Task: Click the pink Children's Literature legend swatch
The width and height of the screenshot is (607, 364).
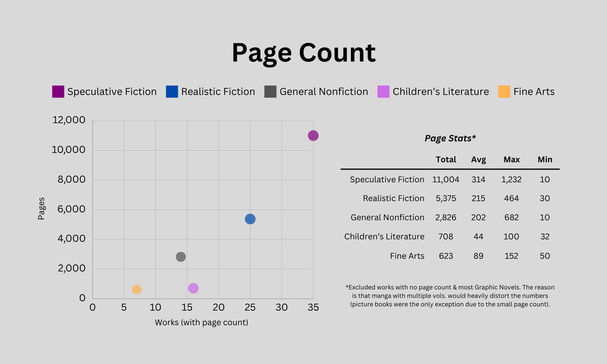Action: click(x=383, y=92)
